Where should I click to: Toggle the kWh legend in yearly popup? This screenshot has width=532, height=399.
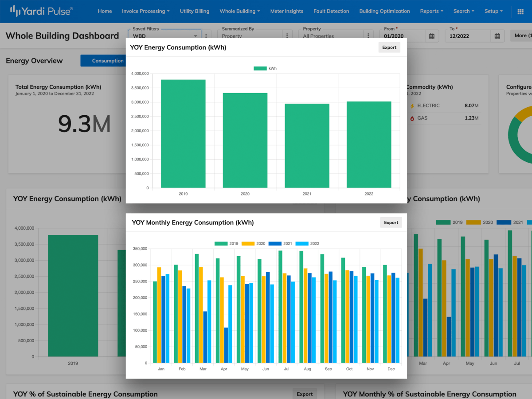pos(265,68)
